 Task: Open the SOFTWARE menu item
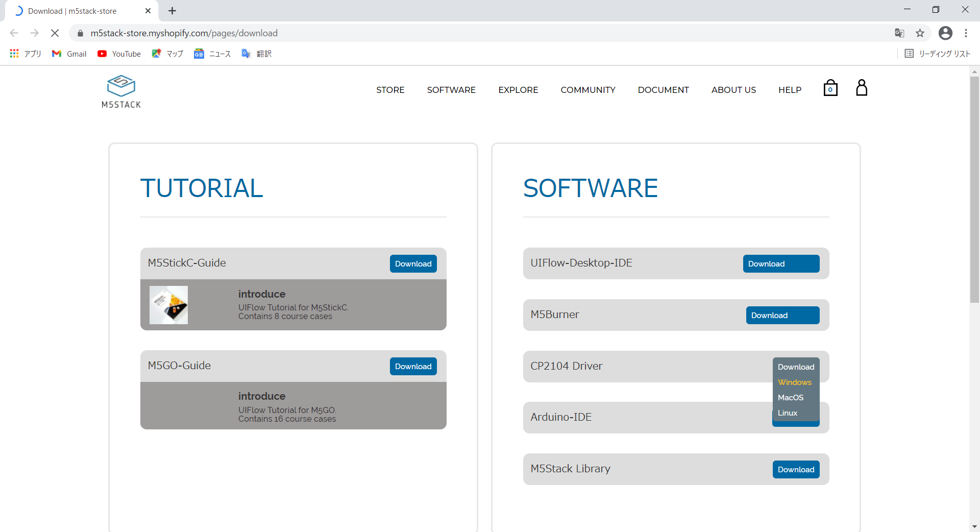451,90
